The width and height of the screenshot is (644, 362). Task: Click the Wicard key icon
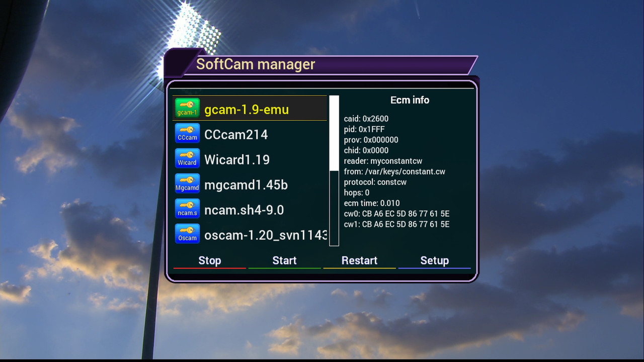coord(187,158)
